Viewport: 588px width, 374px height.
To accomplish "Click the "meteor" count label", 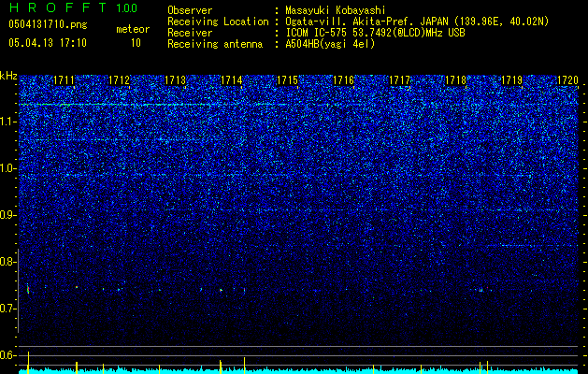I will (x=133, y=29).
